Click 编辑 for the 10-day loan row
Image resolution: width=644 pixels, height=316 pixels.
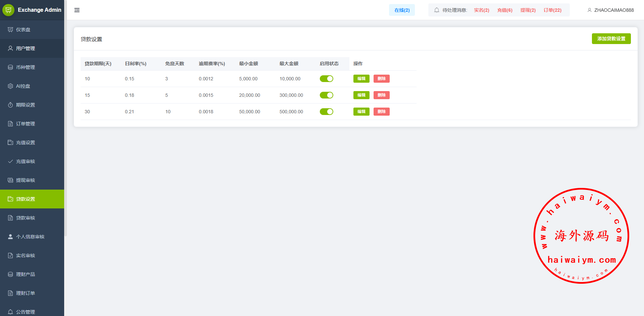coord(361,79)
